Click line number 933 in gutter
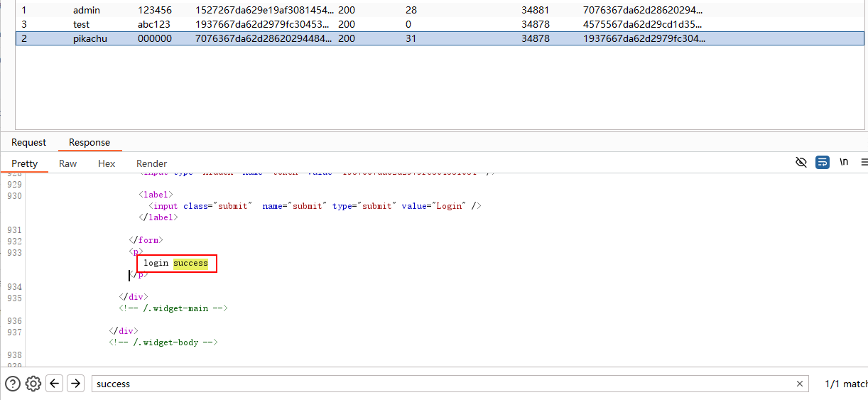868x400 pixels. [x=13, y=253]
